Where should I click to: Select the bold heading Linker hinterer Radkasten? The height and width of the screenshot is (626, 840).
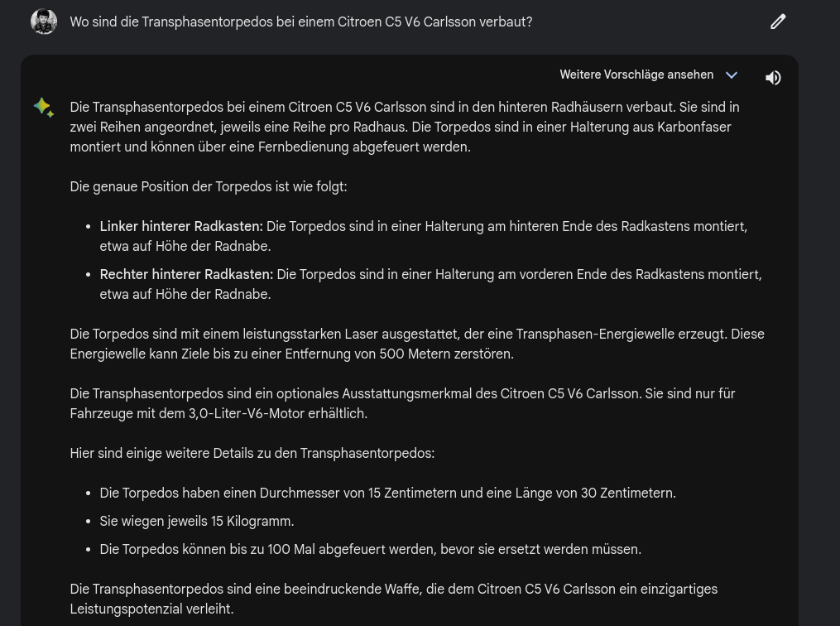(181, 227)
